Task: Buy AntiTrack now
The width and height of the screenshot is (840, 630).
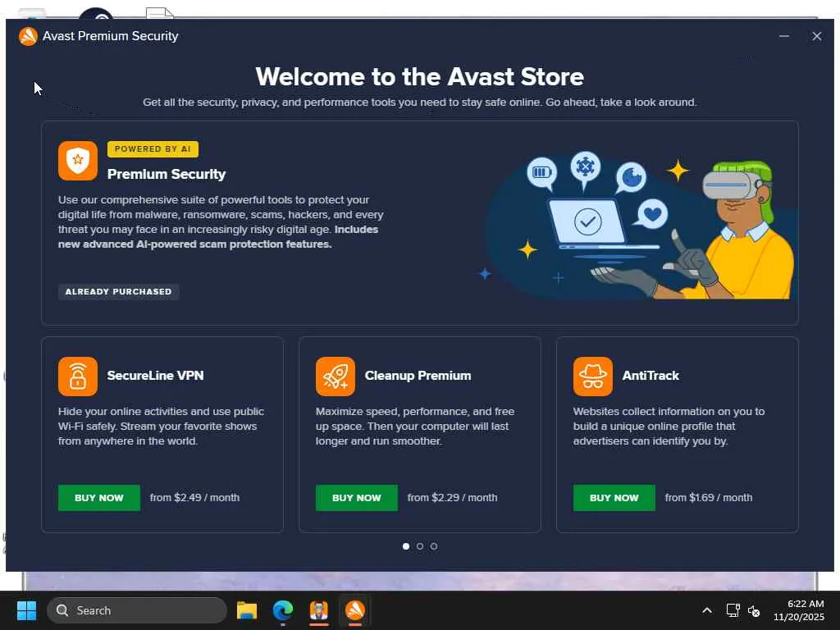Action: 614,498
